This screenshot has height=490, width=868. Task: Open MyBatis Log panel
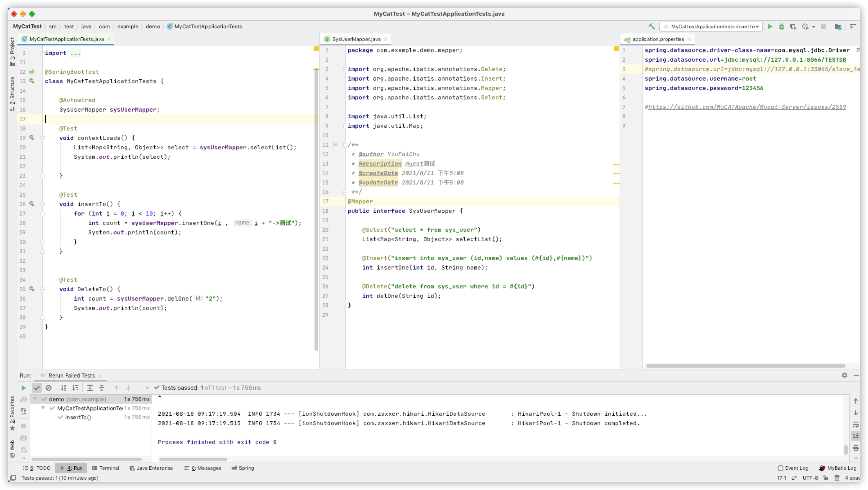[837, 468]
